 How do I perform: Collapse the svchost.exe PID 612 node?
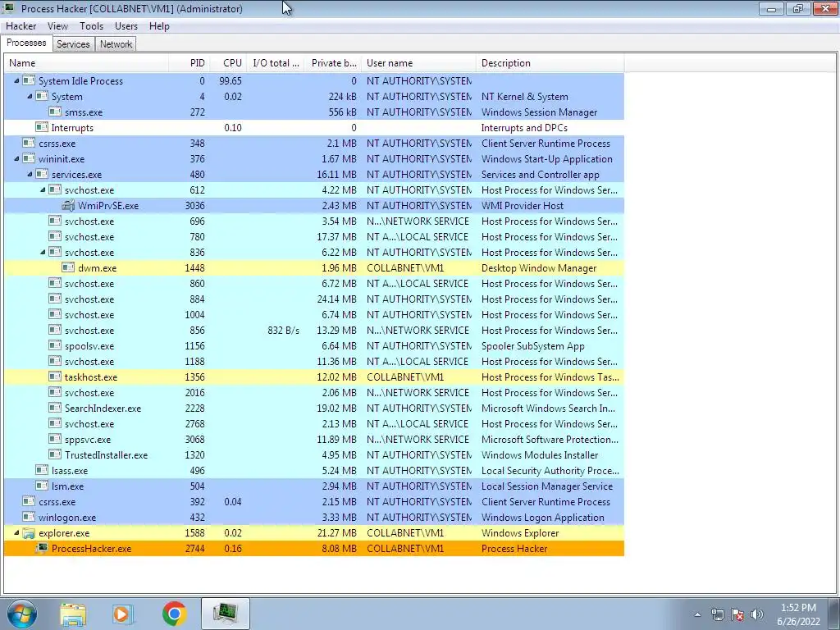point(43,189)
